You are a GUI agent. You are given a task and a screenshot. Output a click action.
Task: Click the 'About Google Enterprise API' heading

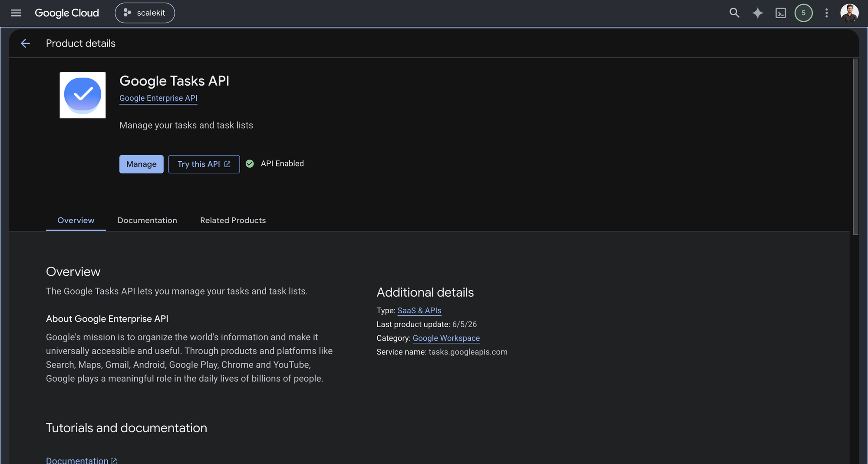[x=107, y=319]
